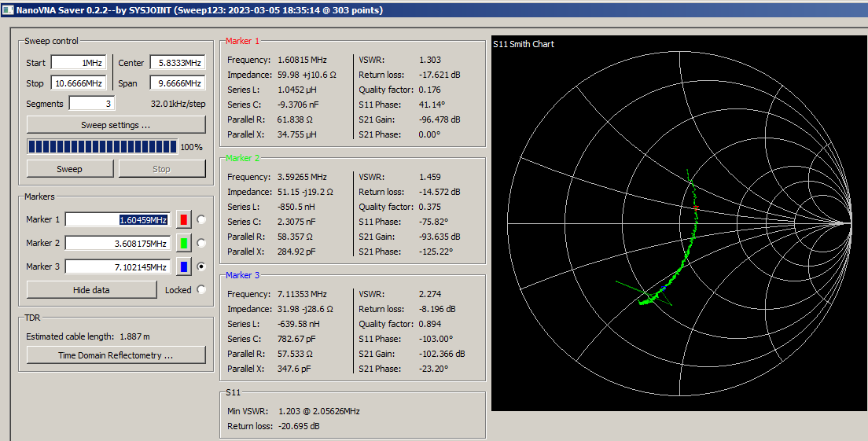Click Marker 1 return loss -17.621 dB
Screen dimensions: 868x441
[x=440, y=75]
